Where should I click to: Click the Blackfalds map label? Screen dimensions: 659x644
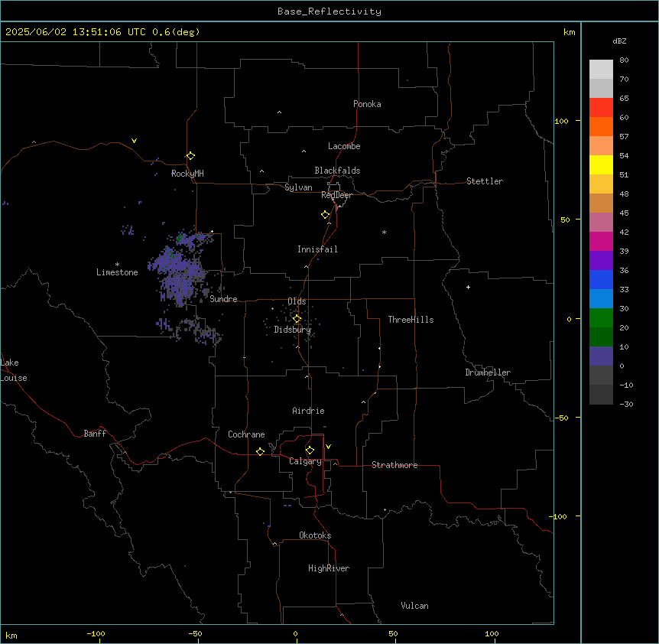pyautogui.click(x=337, y=171)
